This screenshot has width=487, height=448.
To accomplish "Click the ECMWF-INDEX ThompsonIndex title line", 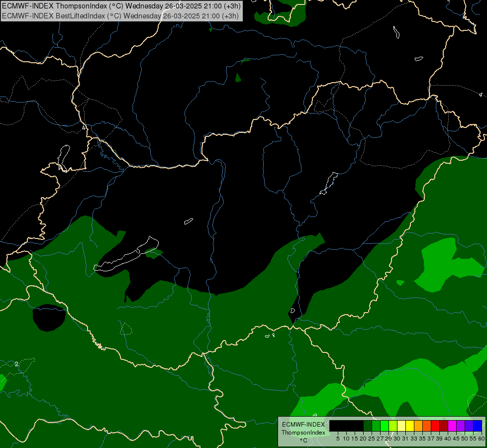I will coord(121,6).
